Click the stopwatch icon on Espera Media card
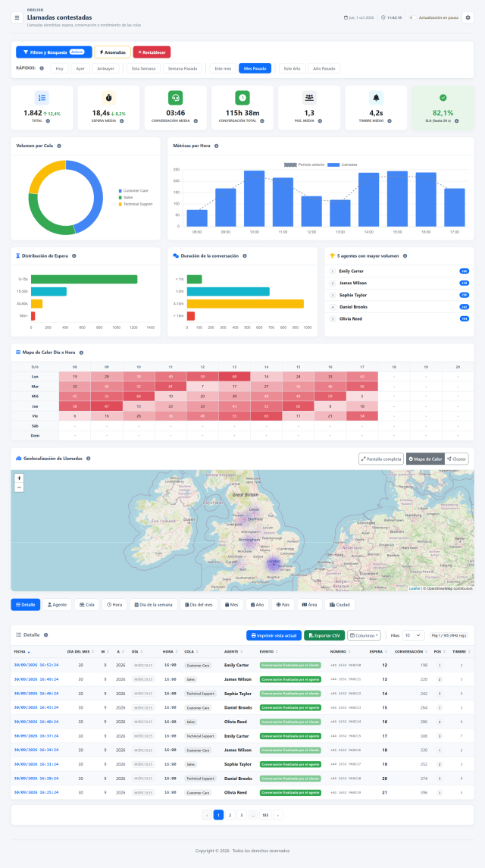This screenshot has width=485, height=868. [x=109, y=98]
